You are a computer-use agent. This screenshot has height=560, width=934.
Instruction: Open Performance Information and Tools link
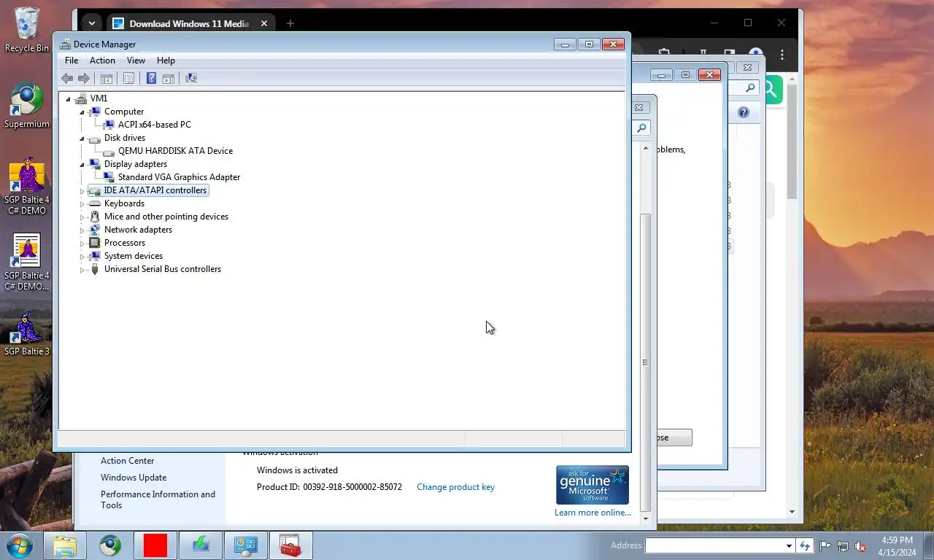click(x=158, y=499)
